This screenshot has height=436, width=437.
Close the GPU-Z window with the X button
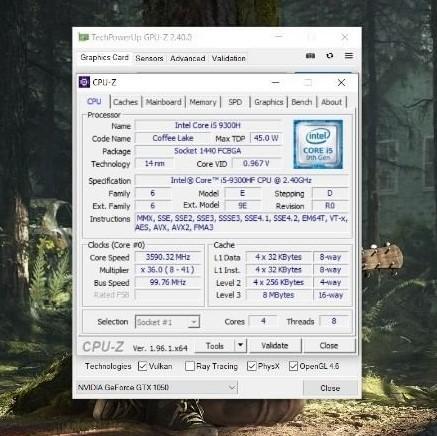coord(345,37)
